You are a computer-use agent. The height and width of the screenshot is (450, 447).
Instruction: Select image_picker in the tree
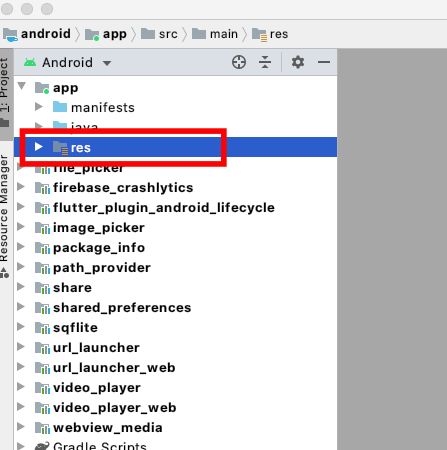(99, 228)
